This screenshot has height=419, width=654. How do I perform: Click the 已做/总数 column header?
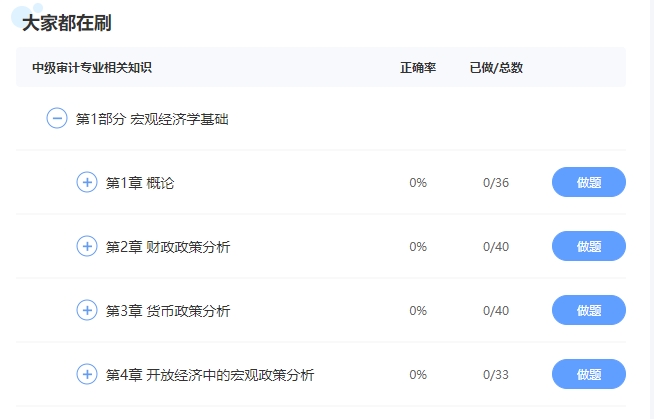point(496,68)
